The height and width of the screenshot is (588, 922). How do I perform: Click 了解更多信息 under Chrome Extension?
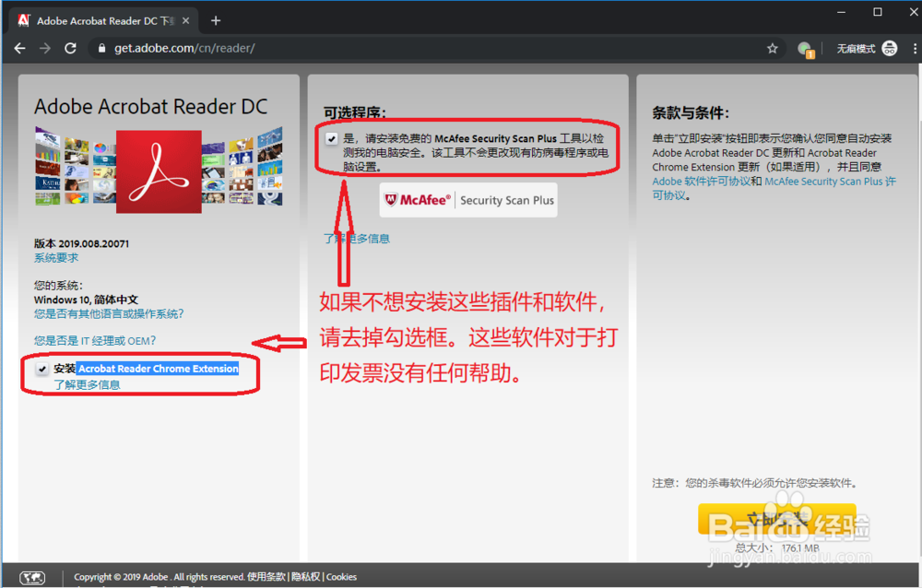pos(87,384)
